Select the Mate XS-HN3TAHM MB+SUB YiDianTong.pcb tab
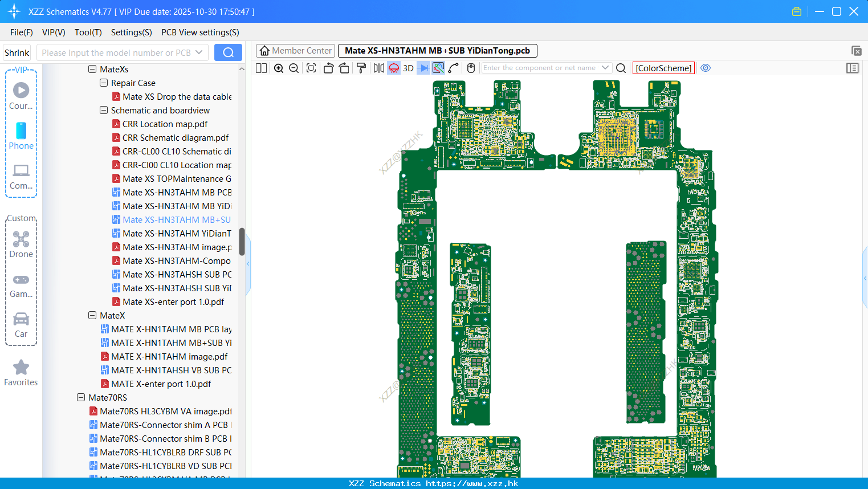The image size is (868, 489). click(437, 51)
